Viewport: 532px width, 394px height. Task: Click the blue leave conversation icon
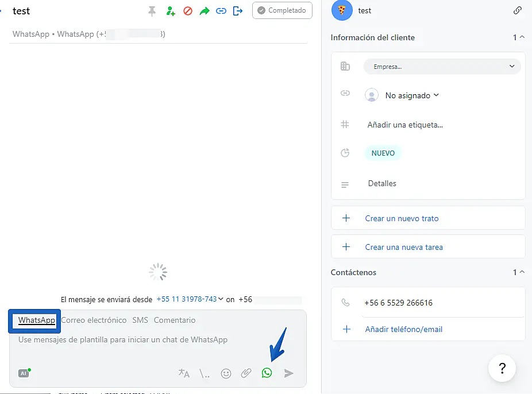(238, 11)
